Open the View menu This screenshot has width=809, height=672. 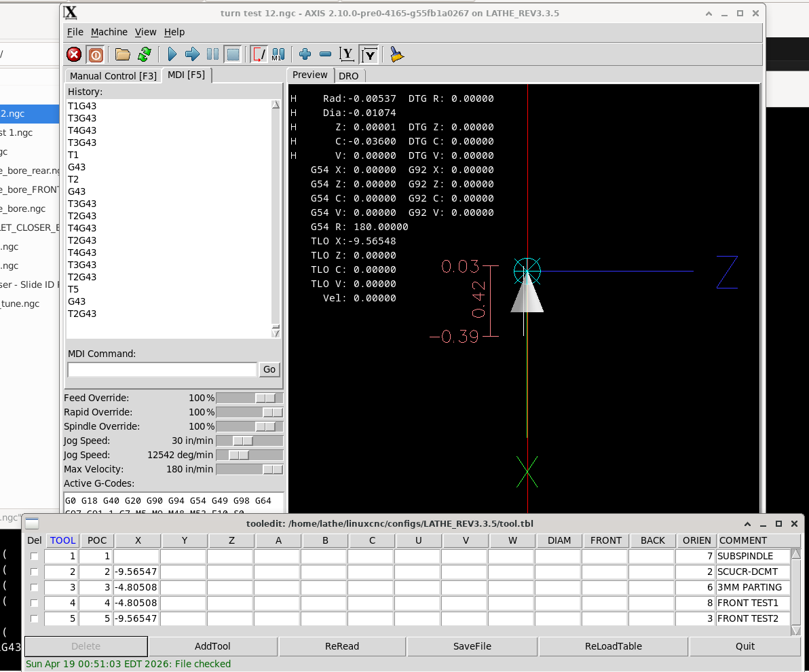(x=145, y=32)
